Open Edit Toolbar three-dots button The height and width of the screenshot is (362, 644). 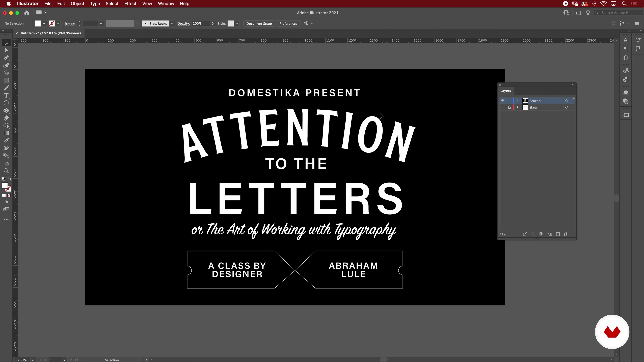(x=6, y=219)
